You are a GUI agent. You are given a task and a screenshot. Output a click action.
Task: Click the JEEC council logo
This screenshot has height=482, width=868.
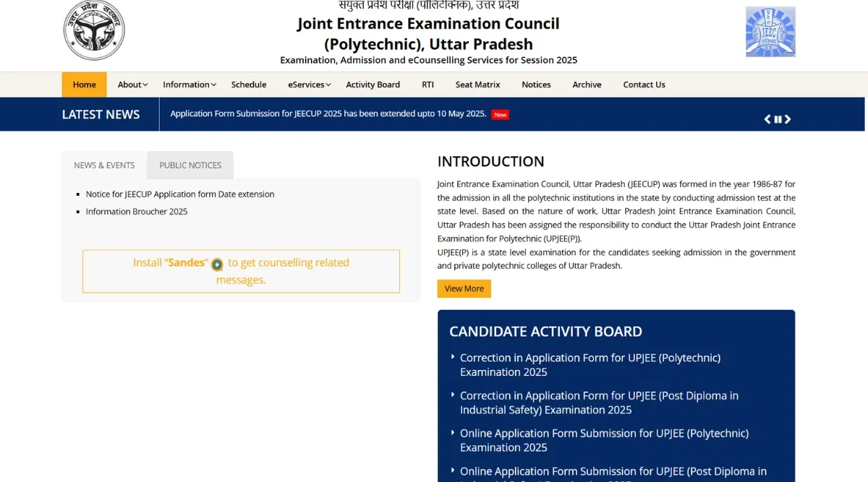tap(770, 32)
